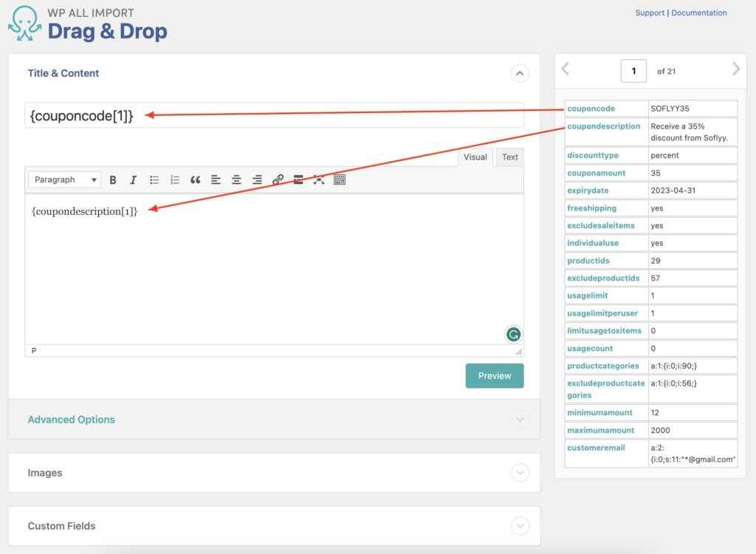Enable distraction-free writing mode

coord(319,179)
